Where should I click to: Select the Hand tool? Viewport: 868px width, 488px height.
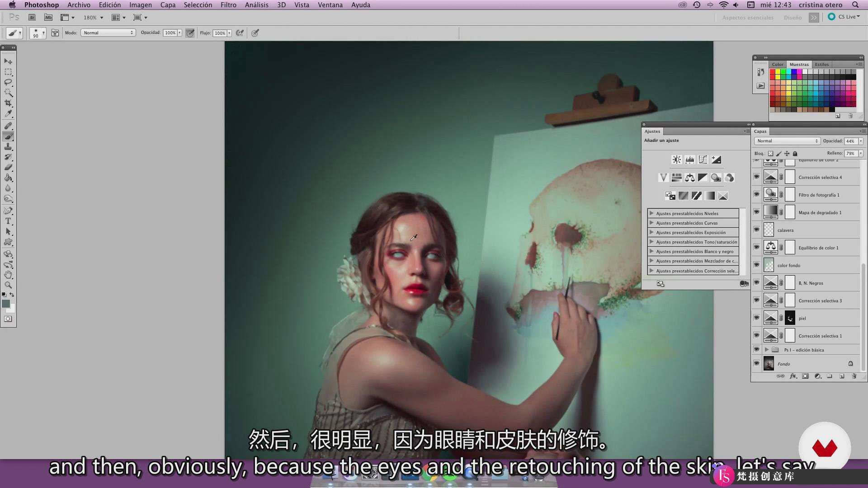8,275
